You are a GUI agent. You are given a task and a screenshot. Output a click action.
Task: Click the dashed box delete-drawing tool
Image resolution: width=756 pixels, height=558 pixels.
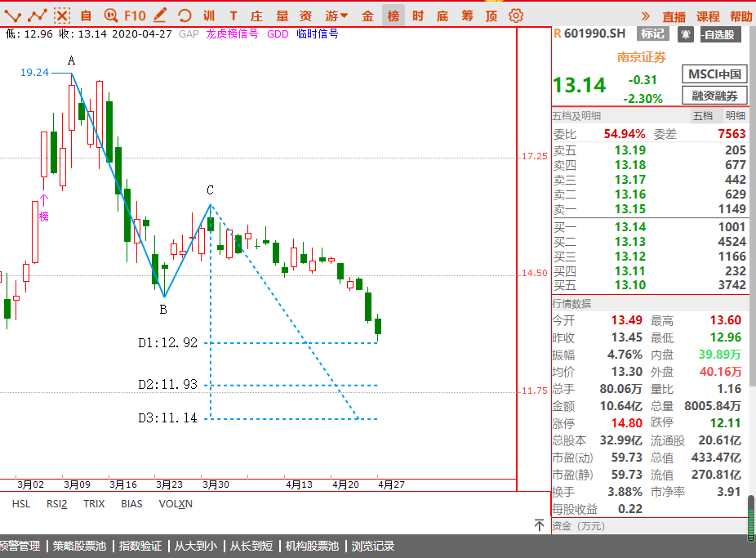[62, 16]
